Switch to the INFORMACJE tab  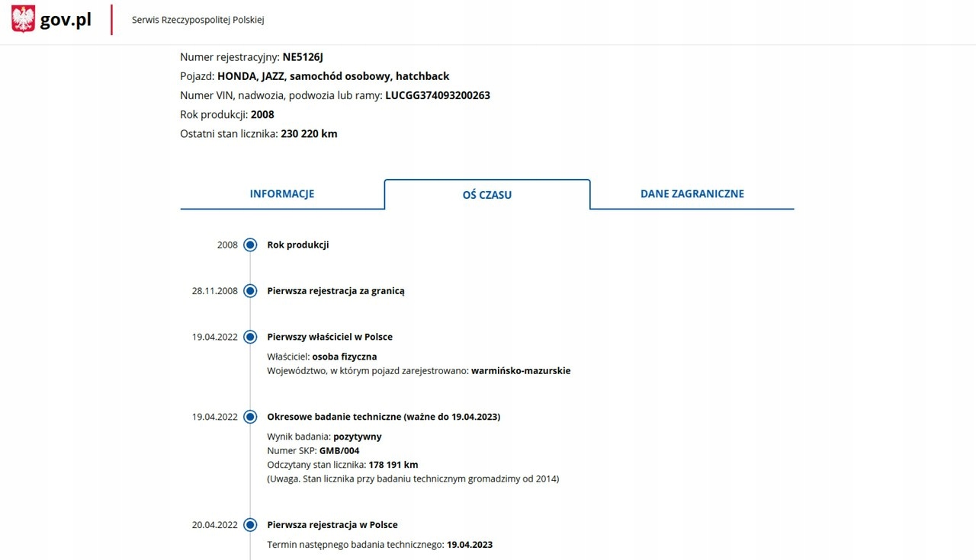click(282, 194)
